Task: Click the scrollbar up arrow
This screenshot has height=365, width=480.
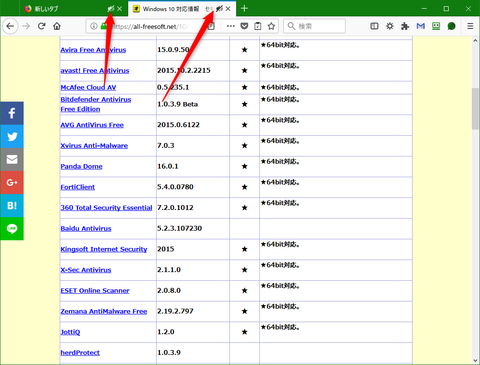Action: (475, 41)
